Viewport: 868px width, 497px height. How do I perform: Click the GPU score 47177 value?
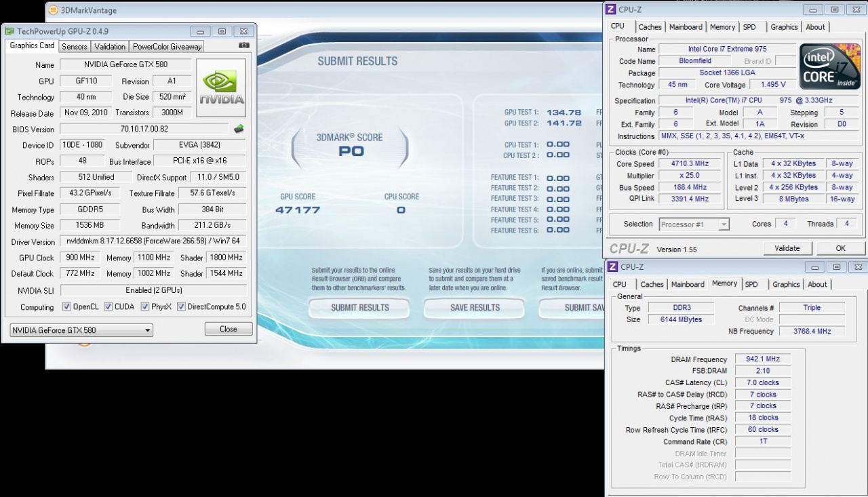coord(298,210)
